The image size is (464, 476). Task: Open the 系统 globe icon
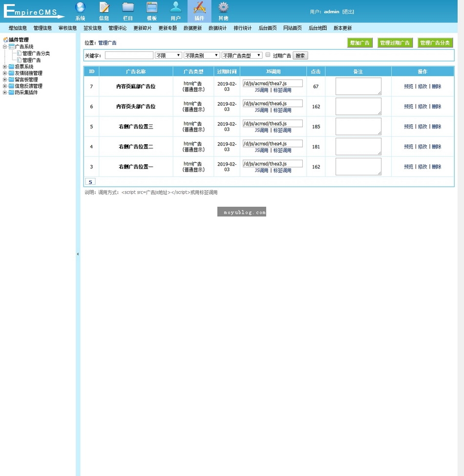(x=80, y=7)
